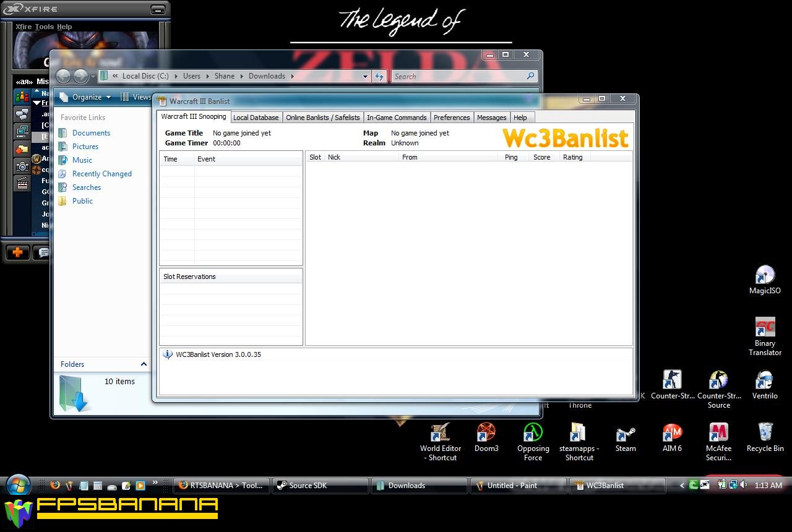Viewport: 792px width, 532px height.
Task: Open steamapps Shortcut folder icon
Action: (x=579, y=442)
